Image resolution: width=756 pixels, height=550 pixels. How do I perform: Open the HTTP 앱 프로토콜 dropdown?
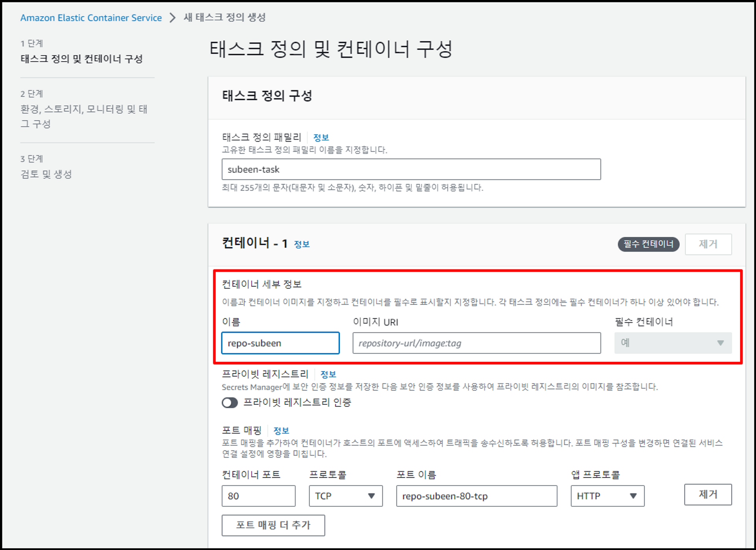pyautogui.click(x=607, y=496)
